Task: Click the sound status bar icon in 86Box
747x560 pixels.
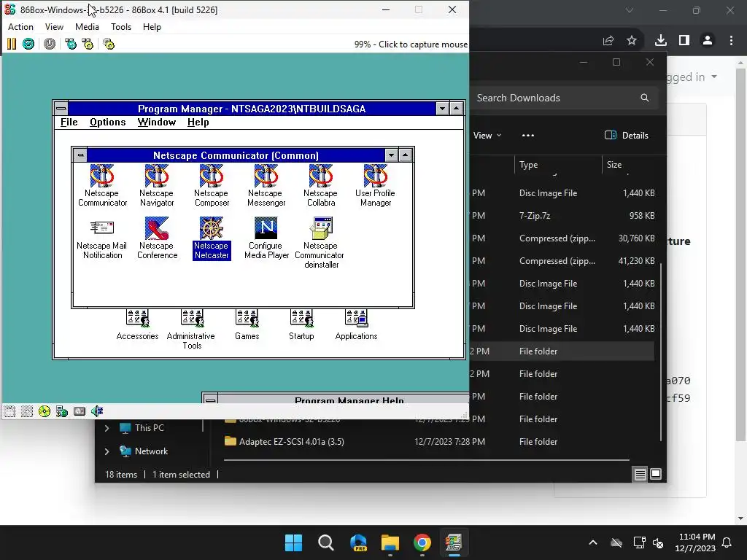Action: click(x=97, y=411)
